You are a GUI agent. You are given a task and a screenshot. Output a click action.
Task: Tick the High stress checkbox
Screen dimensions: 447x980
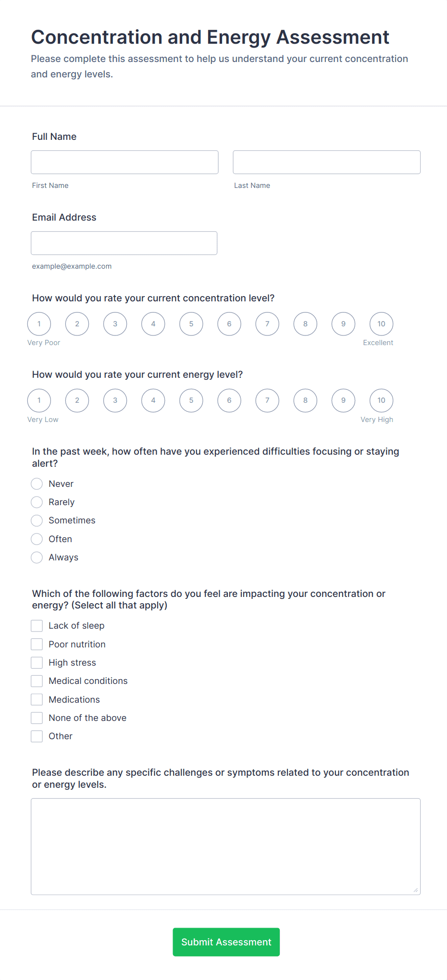(x=37, y=663)
